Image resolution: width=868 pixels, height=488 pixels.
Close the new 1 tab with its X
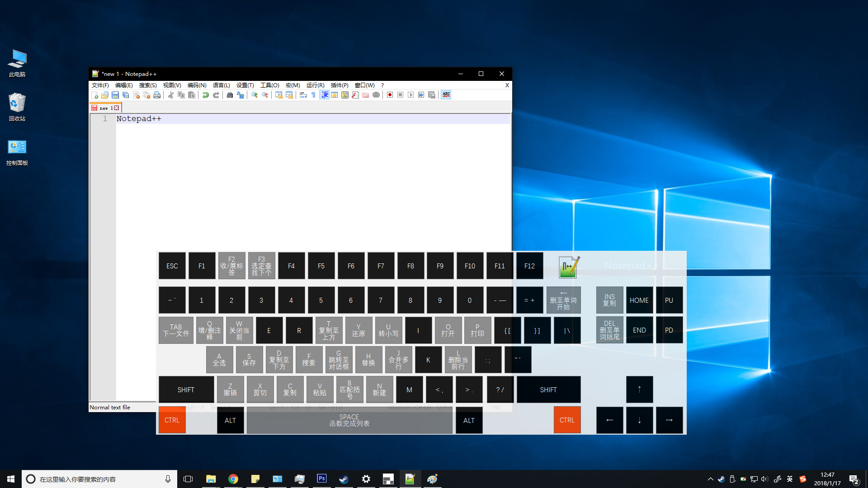click(x=116, y=108)
